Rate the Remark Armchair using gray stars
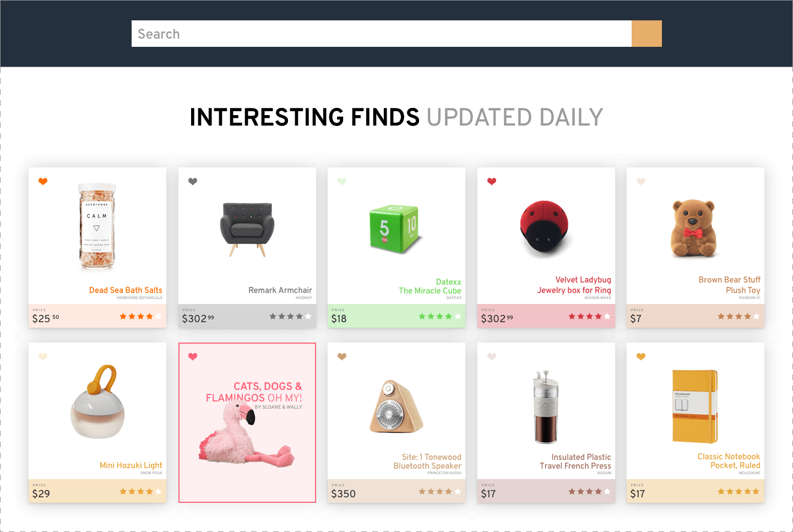The width and height of the screenshot is (793, 532). coord(290,316)
